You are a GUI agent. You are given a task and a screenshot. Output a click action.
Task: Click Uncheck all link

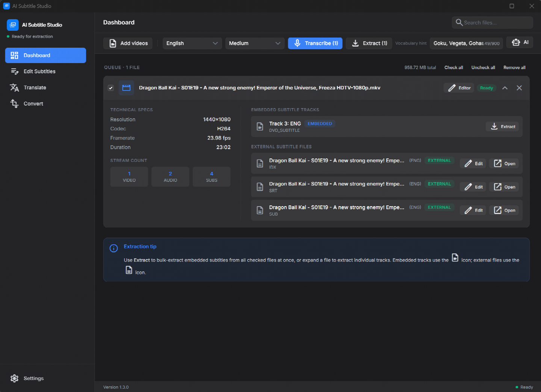coord(483,68)
